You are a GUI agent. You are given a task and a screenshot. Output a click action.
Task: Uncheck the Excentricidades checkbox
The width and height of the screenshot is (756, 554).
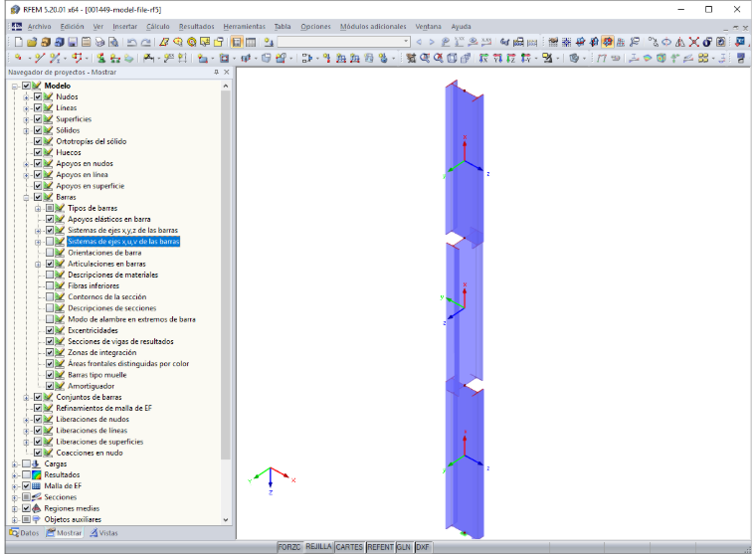pyautogui.click(x=50, y=330)
